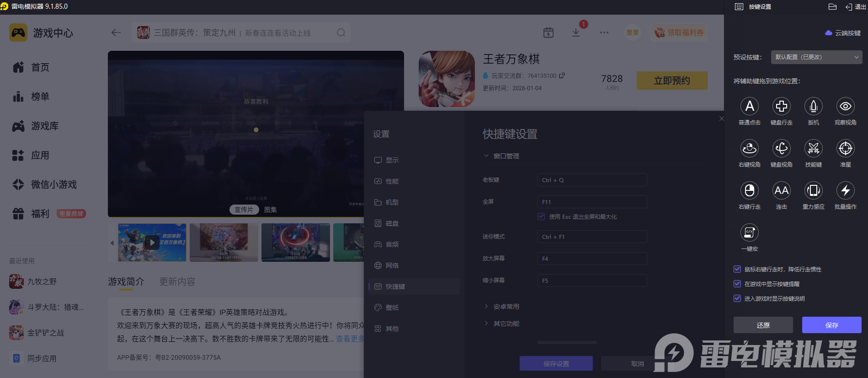Open 性能 settings category

(x=414, y=181)
